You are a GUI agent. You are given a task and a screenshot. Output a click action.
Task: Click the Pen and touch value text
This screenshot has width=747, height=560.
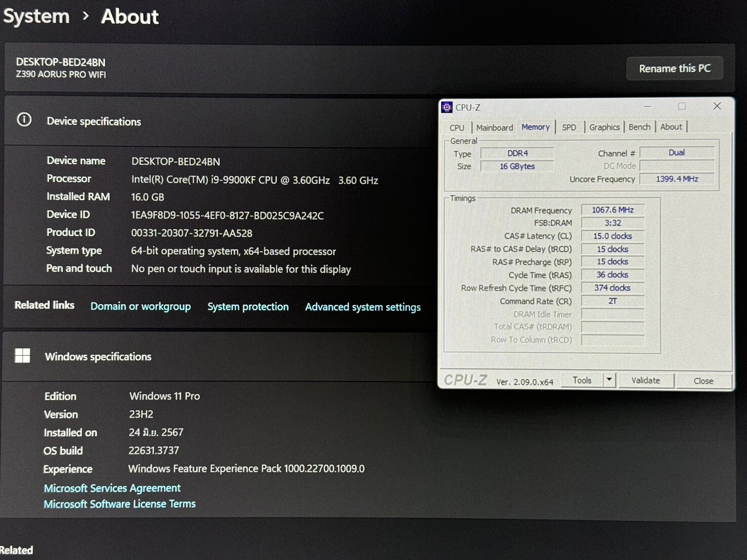point(241,269)
